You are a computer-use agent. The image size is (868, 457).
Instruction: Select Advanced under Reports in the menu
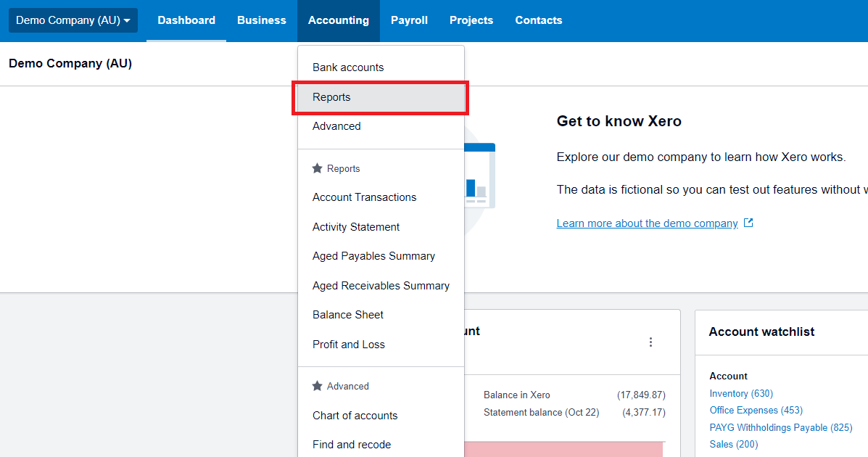pyautogui.click(x=381, y=126)
